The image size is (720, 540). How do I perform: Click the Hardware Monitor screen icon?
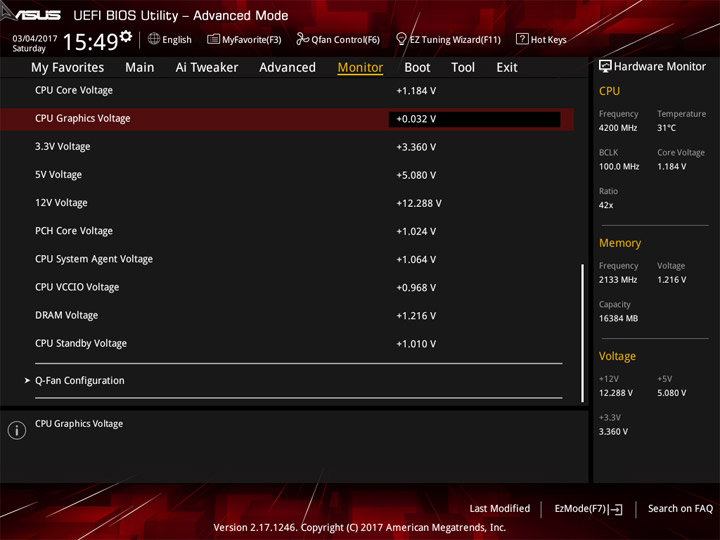click(605, 66)
